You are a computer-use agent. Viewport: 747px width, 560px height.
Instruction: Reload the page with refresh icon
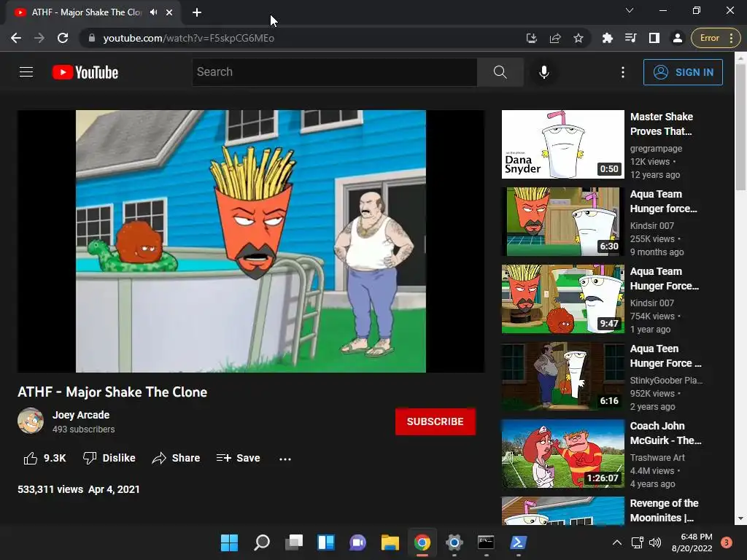click(63, 38)
